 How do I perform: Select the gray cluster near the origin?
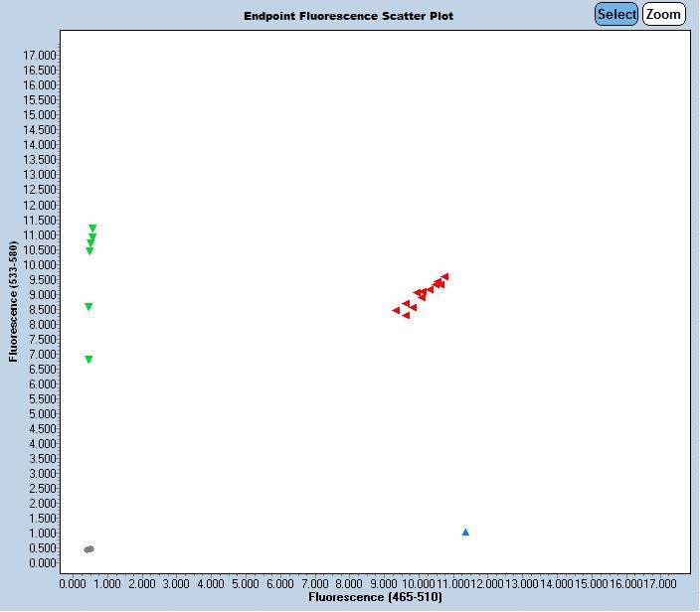pyautogui.click(x=88, y=548)
